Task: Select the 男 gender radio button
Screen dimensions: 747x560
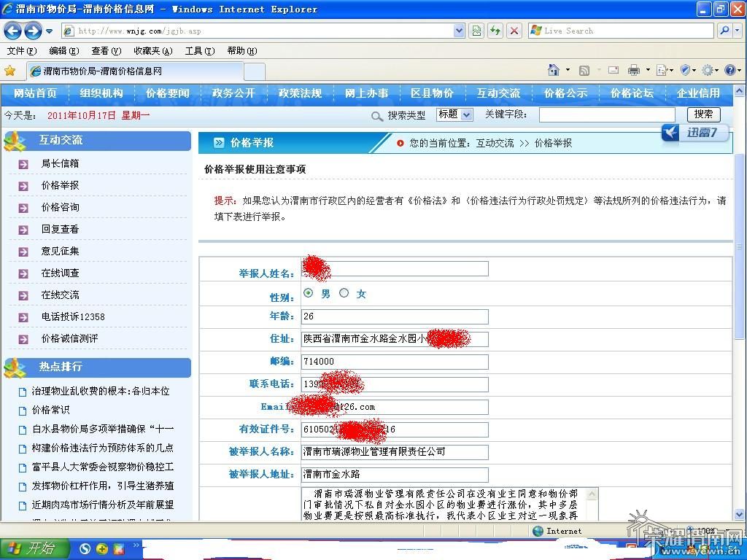Action: (x=309, y=293)
